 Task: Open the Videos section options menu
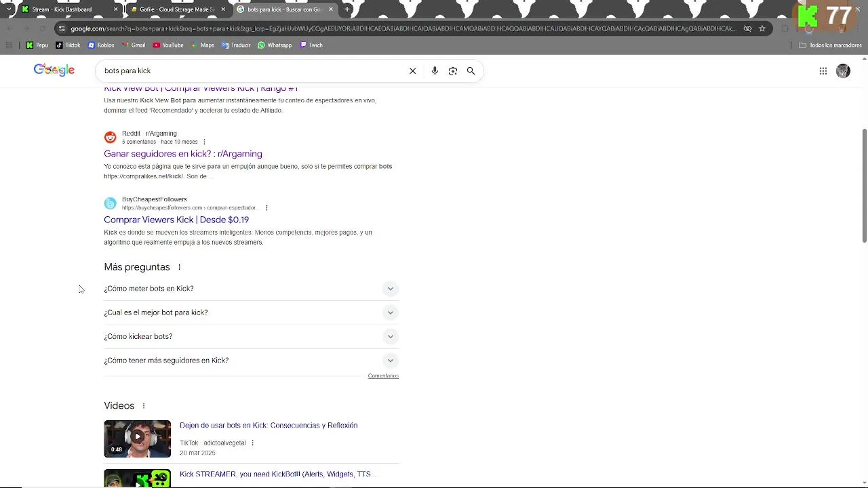click(x=143, y=405)
